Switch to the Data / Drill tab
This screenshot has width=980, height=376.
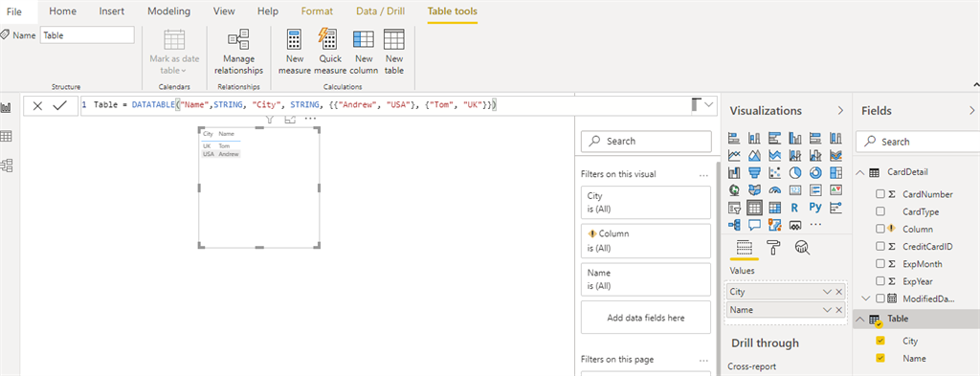[381, 11]
